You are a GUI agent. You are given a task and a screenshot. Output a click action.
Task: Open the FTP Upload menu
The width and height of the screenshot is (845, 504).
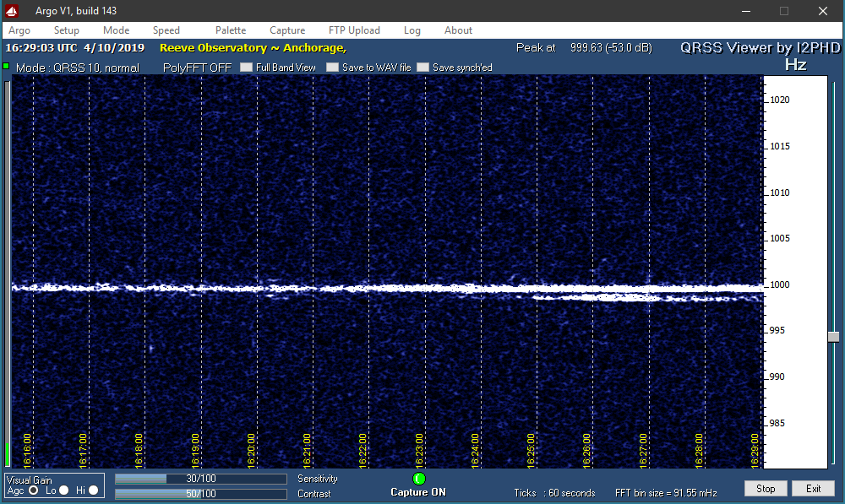354,30
